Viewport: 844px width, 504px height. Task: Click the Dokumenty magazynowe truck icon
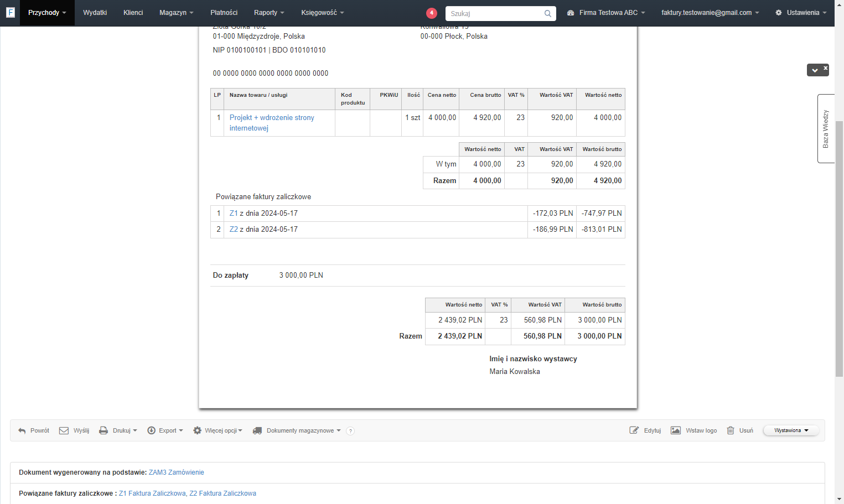257,430
